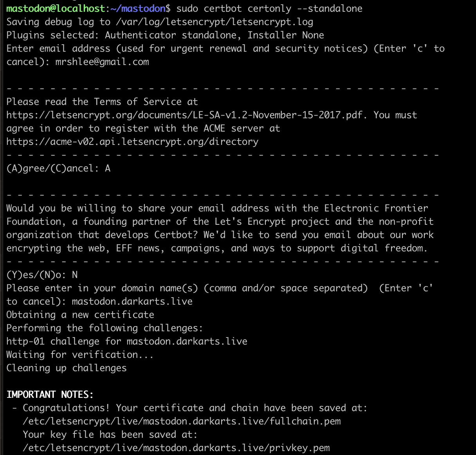The image size is (476, 455).
Task: Click the log path '/var/log/letsencrypt/letsencrypt.log'
Action: pyautogui.click(x=215, y=22)
